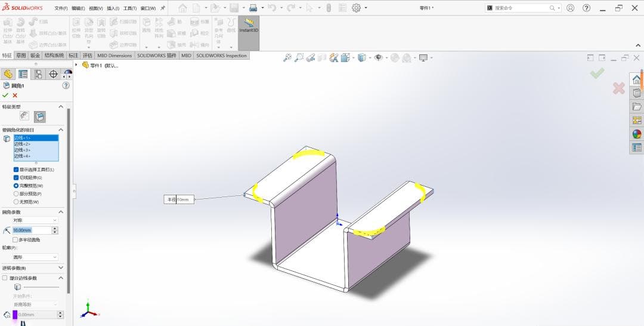Screen dimensions: 644x326
Task: Switch to the 草图 tab
Action: 20,56
